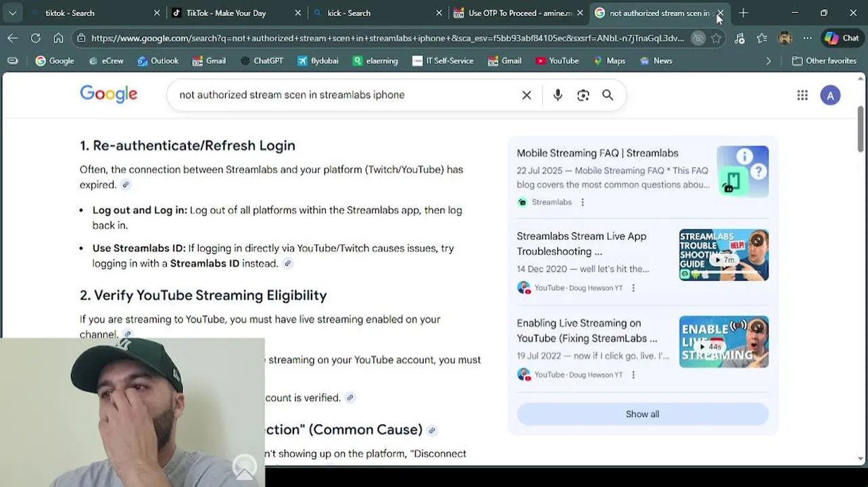Screen dimensions: 868x487
Task: Click 'Log out and Log in:' bullet text
Action: click(140, 210)
